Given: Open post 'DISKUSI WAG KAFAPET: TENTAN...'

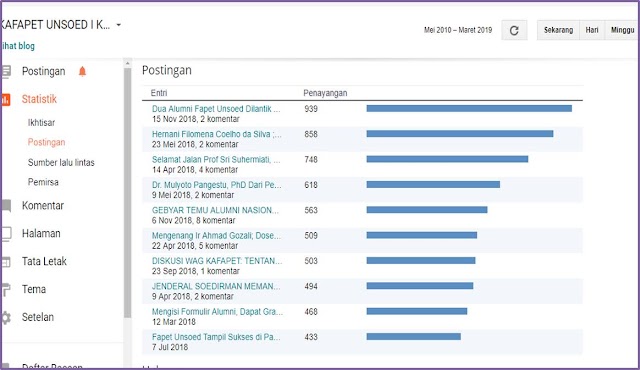Looking at the screenshot, I should 217,261.
